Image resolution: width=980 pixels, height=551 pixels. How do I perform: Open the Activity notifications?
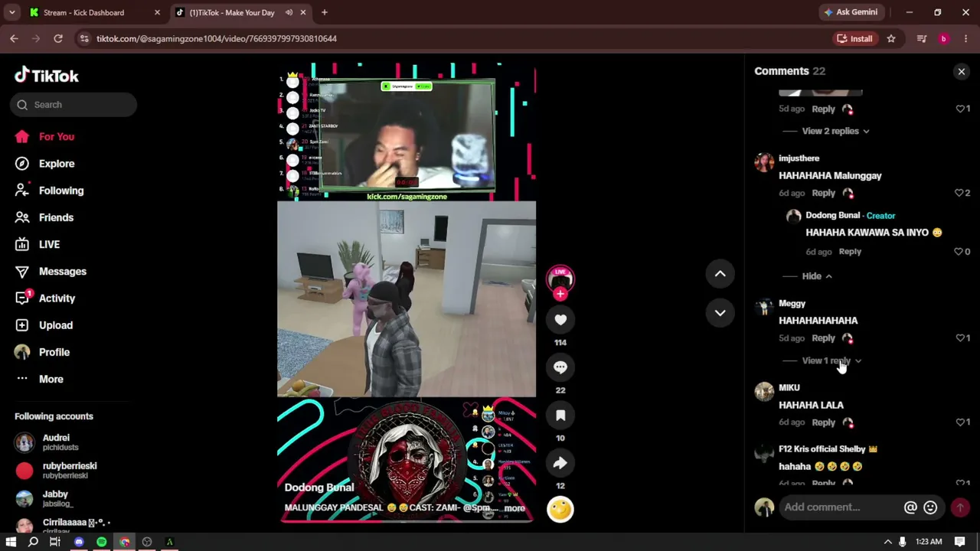click(57, 298)
